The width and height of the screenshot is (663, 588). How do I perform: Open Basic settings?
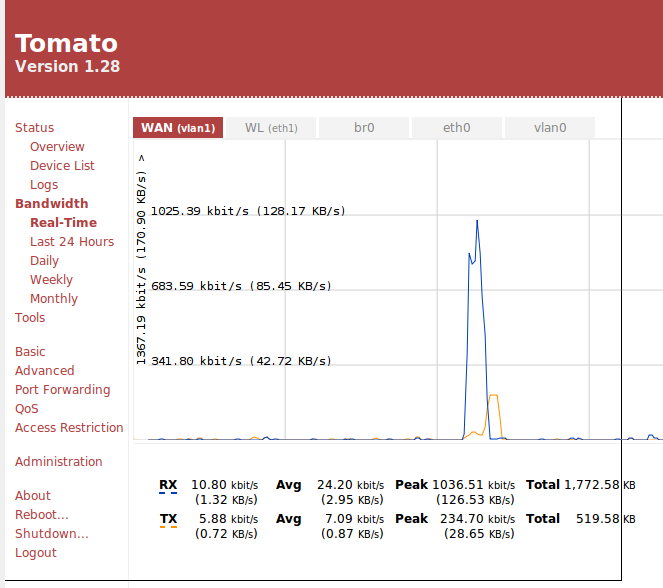[x=30, y=352]
